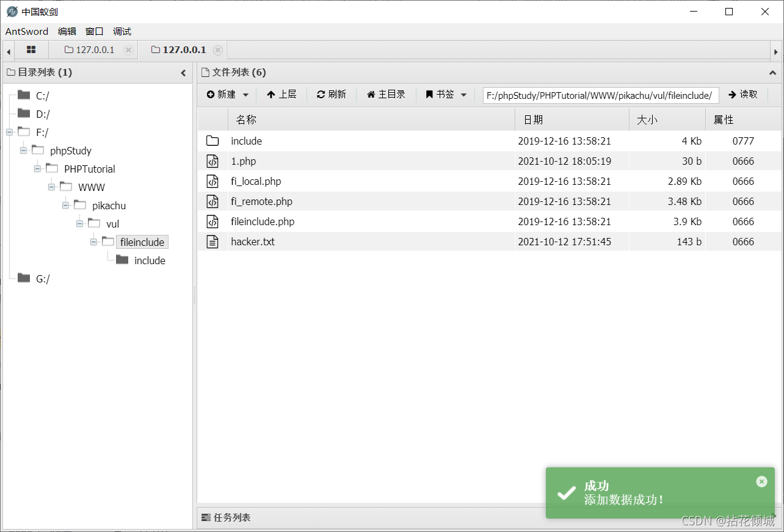Screen dimensions: 784x532
Task: Collapse the pikachu folder in tree
Action: click(x=65, y=206)
